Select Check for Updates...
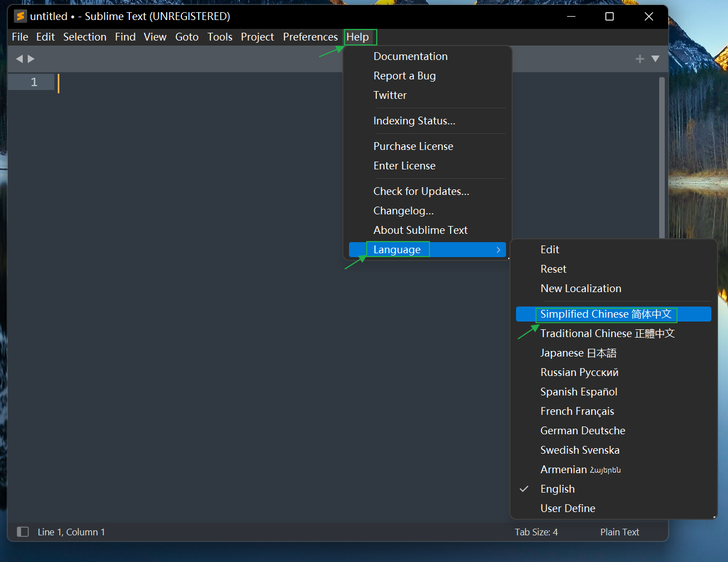 point(427,192)
